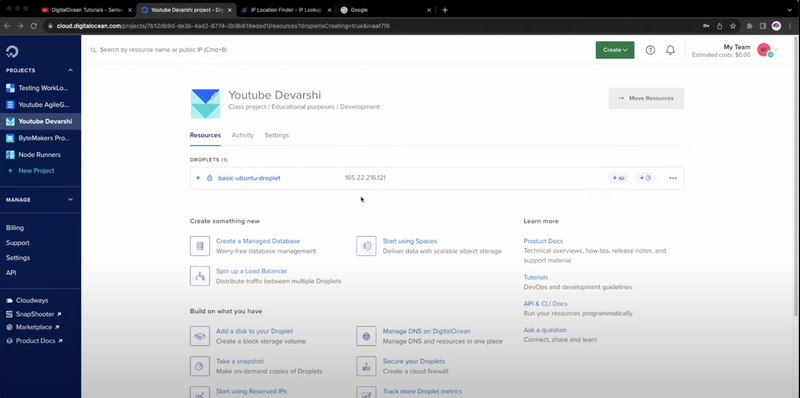Open API in the sidebar
800x398 pixels.
coord(11,272)
